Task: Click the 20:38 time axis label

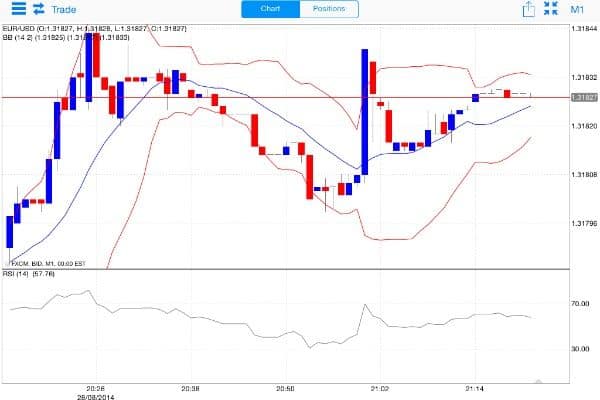Action: point(190,389)
